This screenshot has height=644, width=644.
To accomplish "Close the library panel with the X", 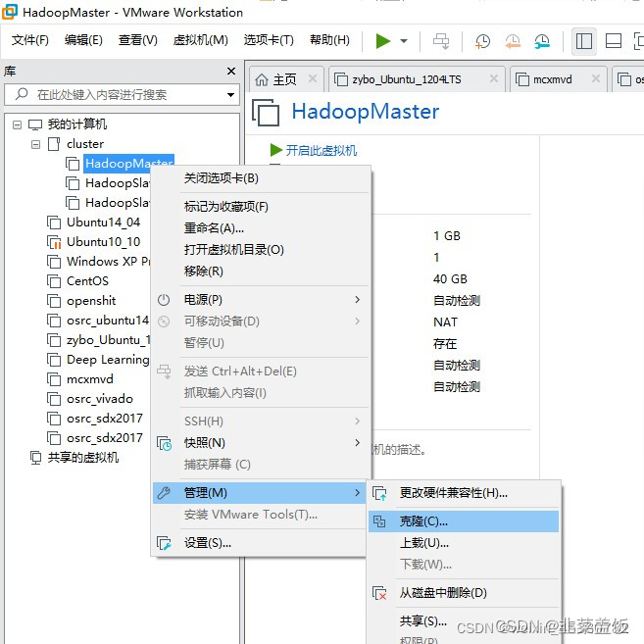I will coord(231,71).
